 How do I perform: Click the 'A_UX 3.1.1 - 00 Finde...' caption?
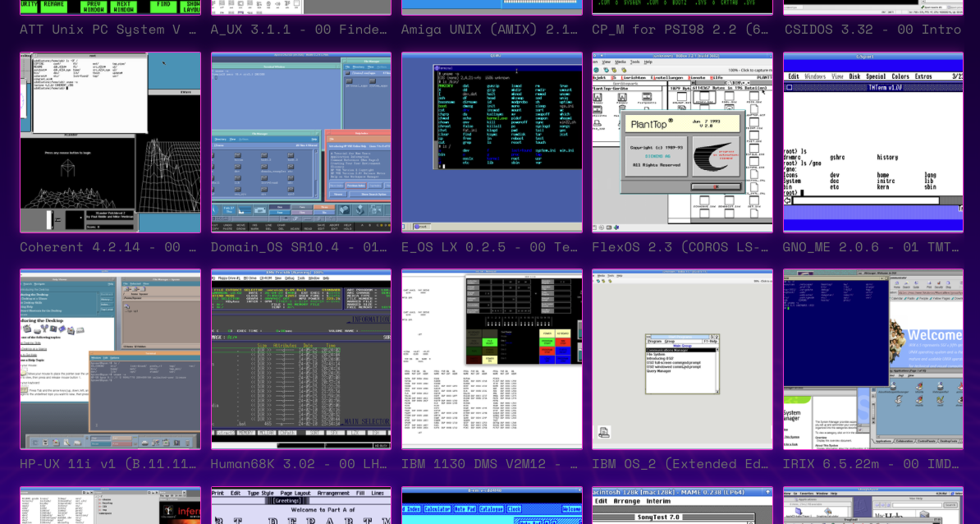coord(299,30)
